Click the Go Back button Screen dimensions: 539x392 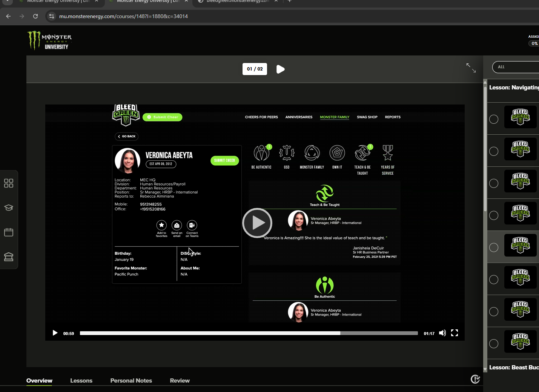tap(127, 137)
